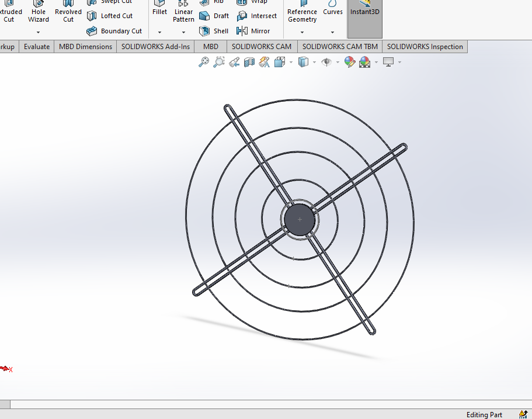Expand the Reference Geometry dropdown arrow
Screen dimensions: 532x419
click(x=302, y=32)
